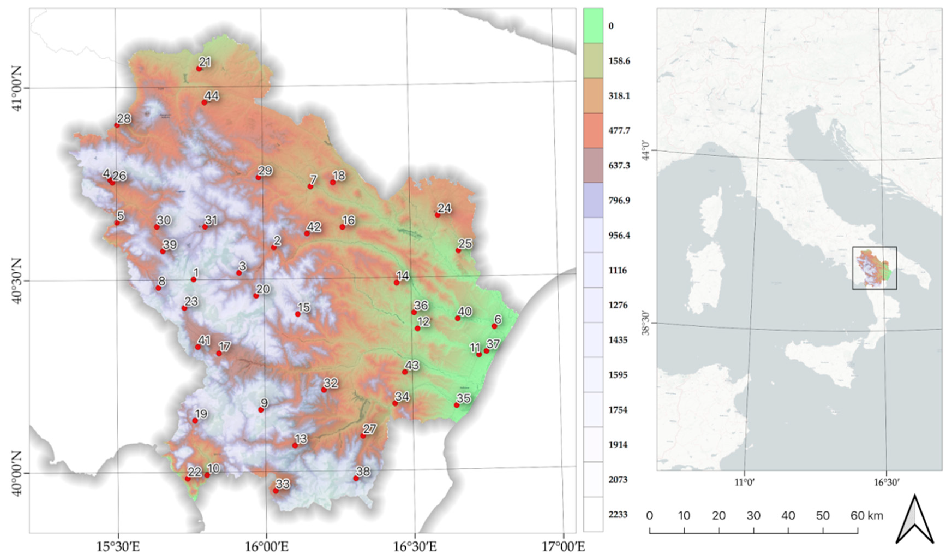Click the 1595 legend value
Screen dimensions: 952x560
(618, 375)
